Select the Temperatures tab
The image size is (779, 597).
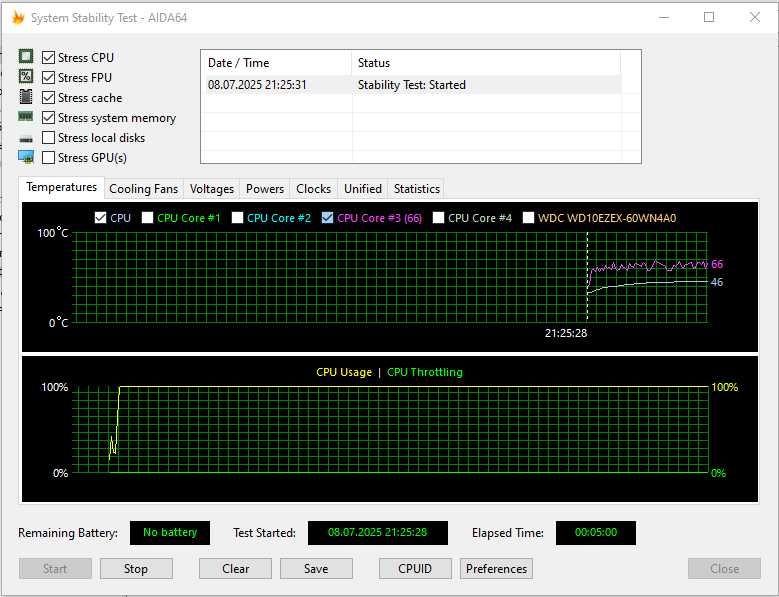tap(62, 187)
